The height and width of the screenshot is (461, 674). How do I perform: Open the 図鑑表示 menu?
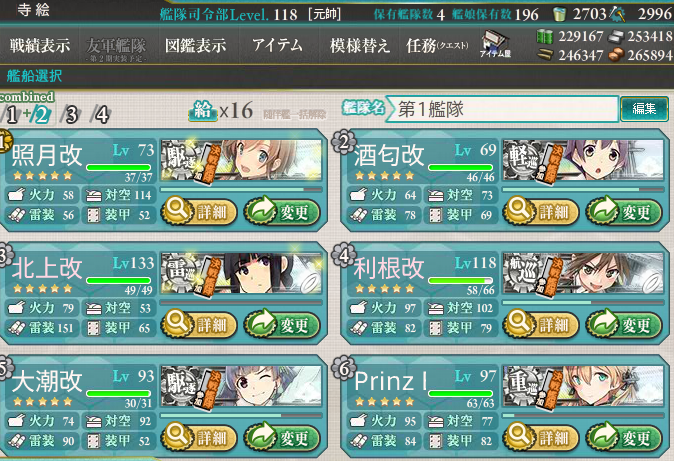196,45
